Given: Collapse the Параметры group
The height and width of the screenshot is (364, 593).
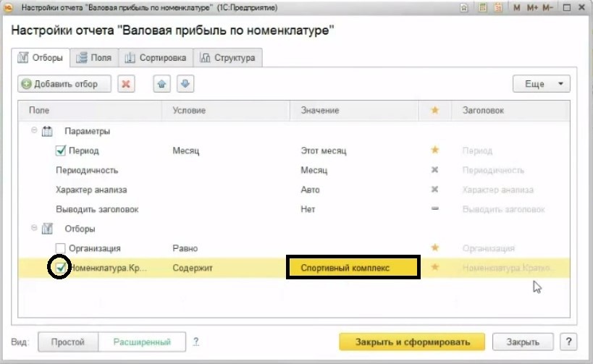Looking at the screenshot, I should click(x=33, y=132).
